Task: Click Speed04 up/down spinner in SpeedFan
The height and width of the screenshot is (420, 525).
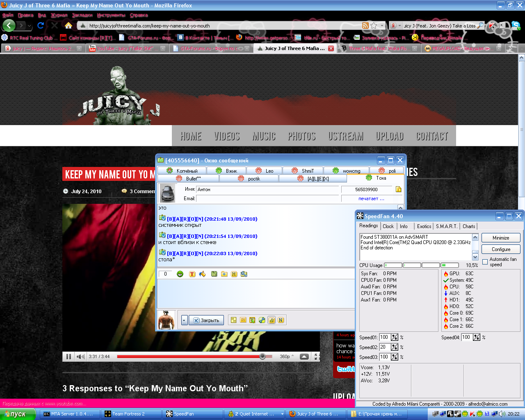Action: coord(477,337)
